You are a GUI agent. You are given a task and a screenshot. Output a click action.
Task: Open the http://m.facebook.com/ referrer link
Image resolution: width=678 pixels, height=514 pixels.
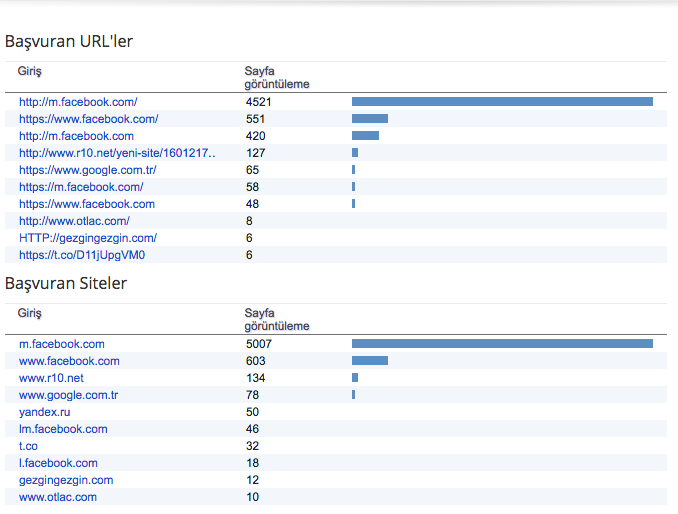coord(78,102)
